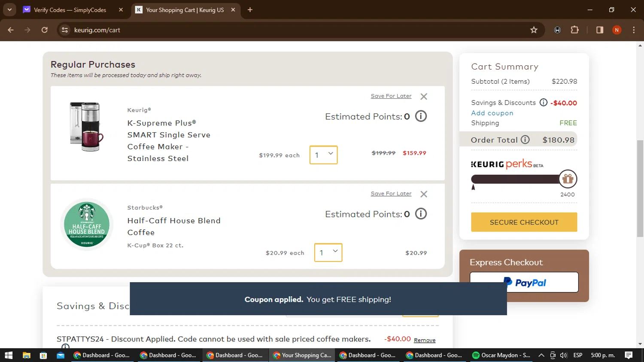Click SECURE CHECKOUT button
Viewport: 644px width, 362px height.
[x=524, y=222]
